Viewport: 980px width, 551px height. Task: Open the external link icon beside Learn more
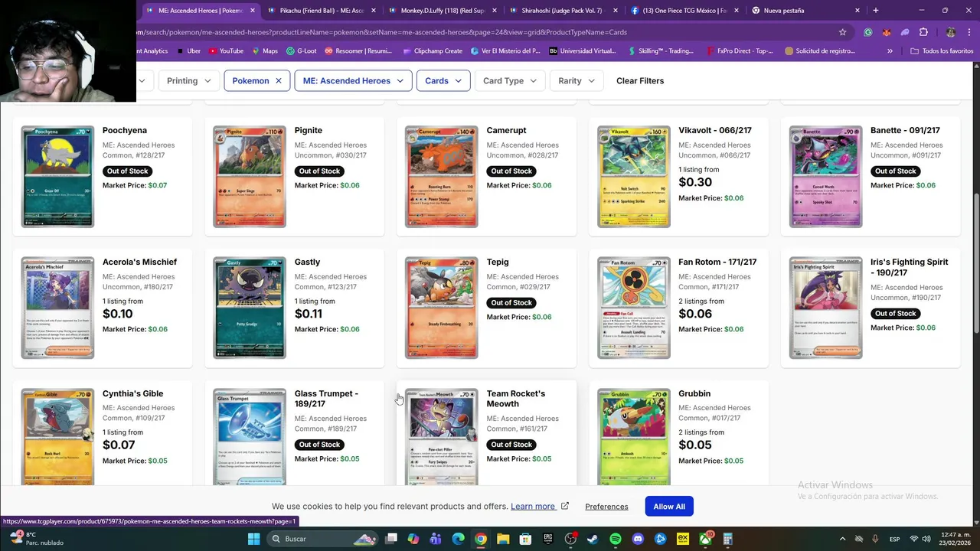click(565, 506)
